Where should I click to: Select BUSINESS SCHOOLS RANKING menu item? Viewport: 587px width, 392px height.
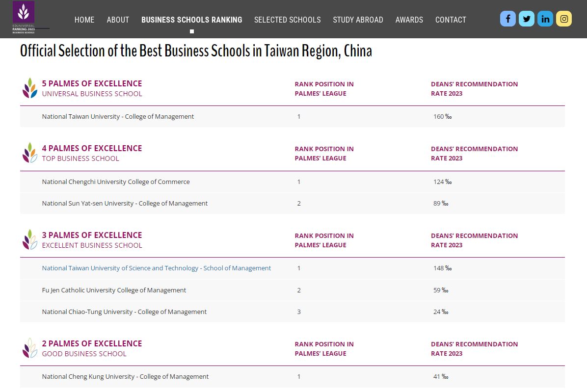pyautogui.click(x=192, y=20)
